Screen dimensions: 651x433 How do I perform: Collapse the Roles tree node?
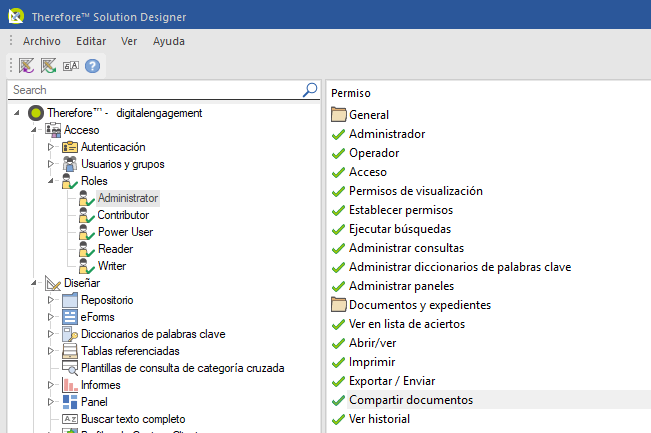51,181
